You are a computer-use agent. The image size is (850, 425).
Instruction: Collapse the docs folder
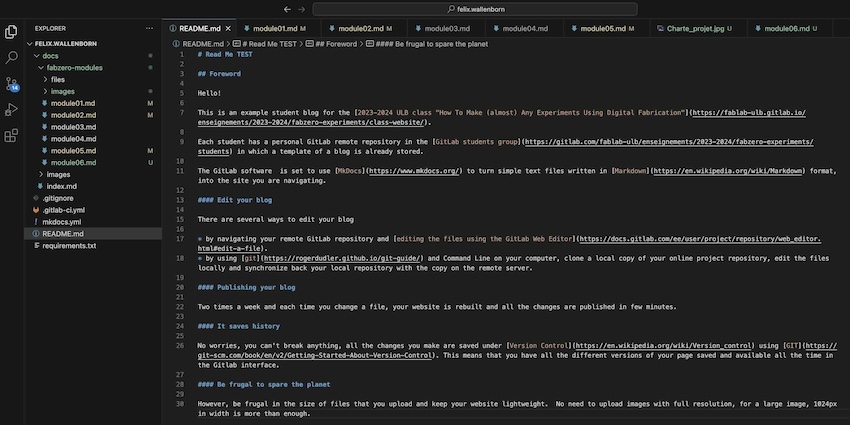tap(37, 56)
